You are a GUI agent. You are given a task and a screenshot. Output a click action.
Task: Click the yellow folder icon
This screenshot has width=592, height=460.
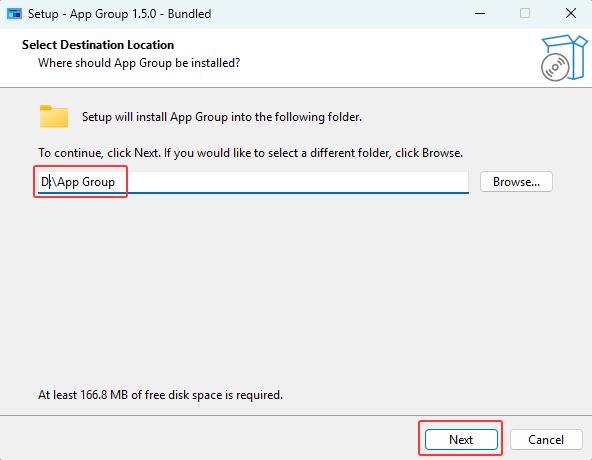click(x=54, y=116)
